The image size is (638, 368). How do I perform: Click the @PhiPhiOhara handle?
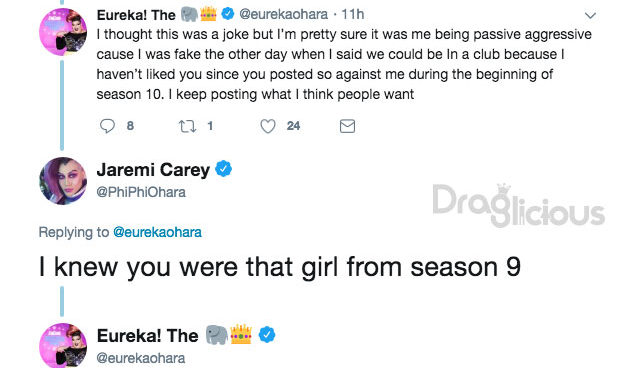pos(141,192)
